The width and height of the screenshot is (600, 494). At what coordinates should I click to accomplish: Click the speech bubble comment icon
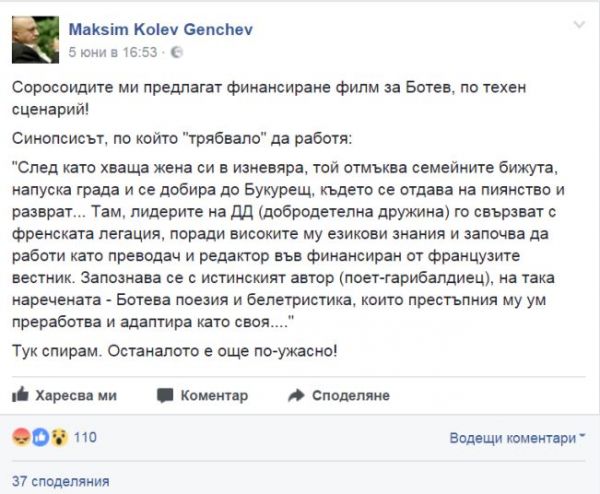[165, 396]
